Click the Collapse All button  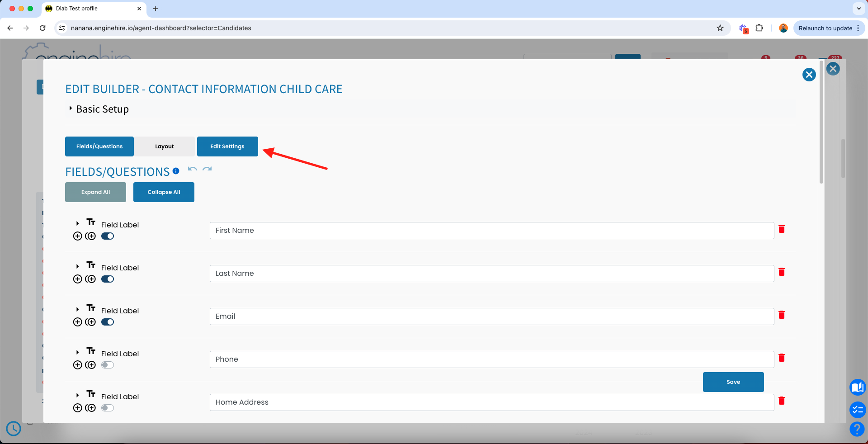(164, 192)
